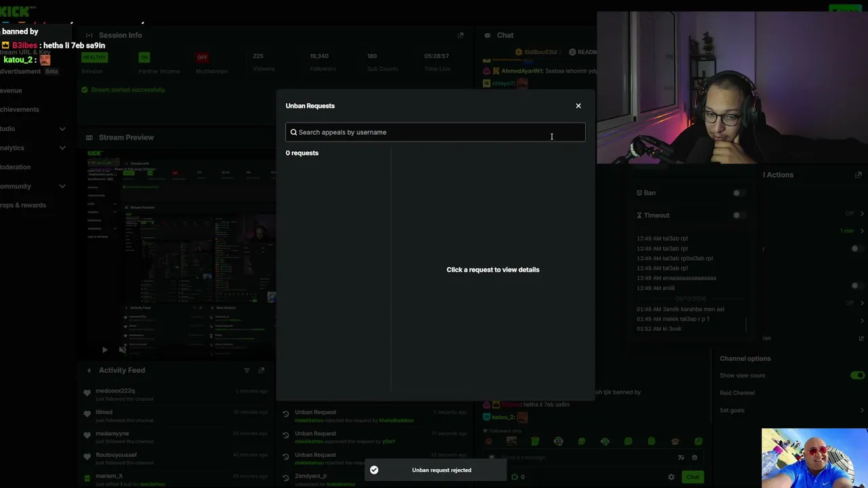
Task: Pop out the Mod Actions panel
Action: (858, 175)
